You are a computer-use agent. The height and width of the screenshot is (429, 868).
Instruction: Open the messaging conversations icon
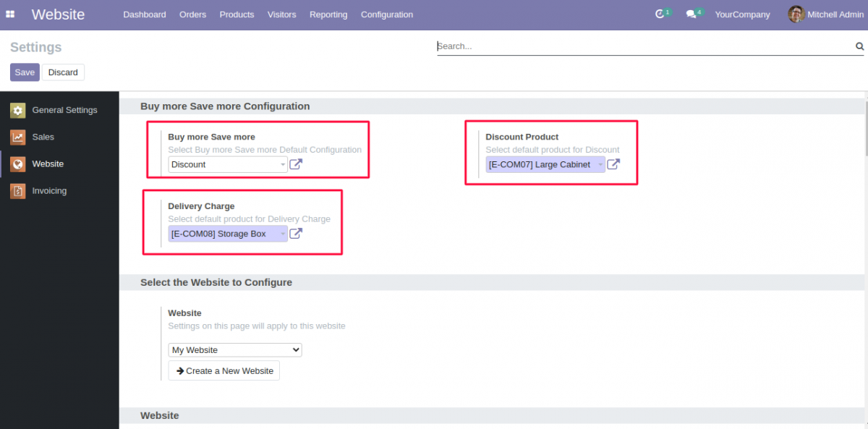coord(692,13)
